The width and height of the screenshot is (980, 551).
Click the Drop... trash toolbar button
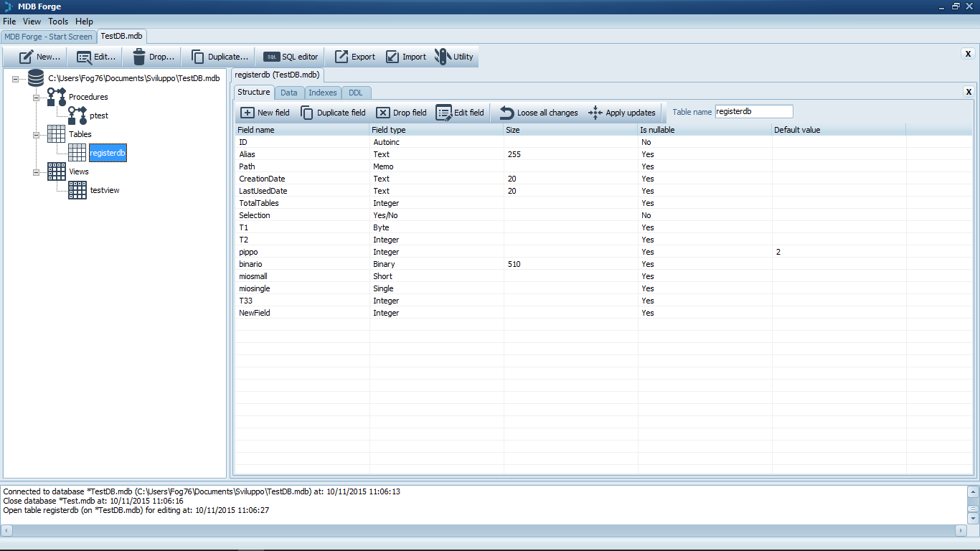pos(154,57)
